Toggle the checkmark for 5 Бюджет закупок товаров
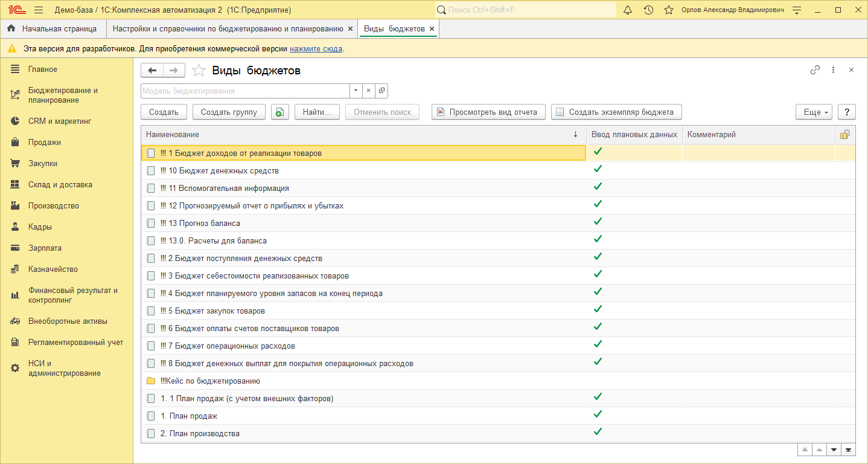The width and height of the screenshot is (868, 464). pyautogui.click(x=598, y=309)
